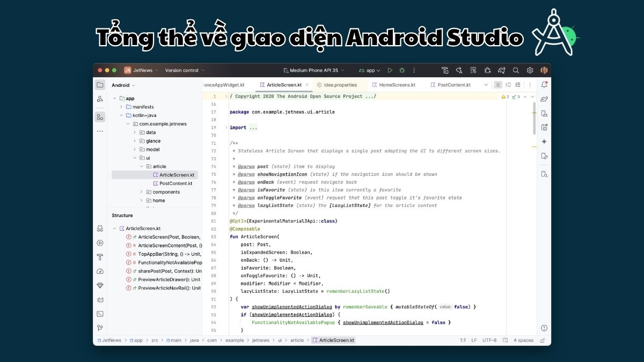Expand the components package
The width and height of the screenshot is (644, 362).
click(142, 192)
